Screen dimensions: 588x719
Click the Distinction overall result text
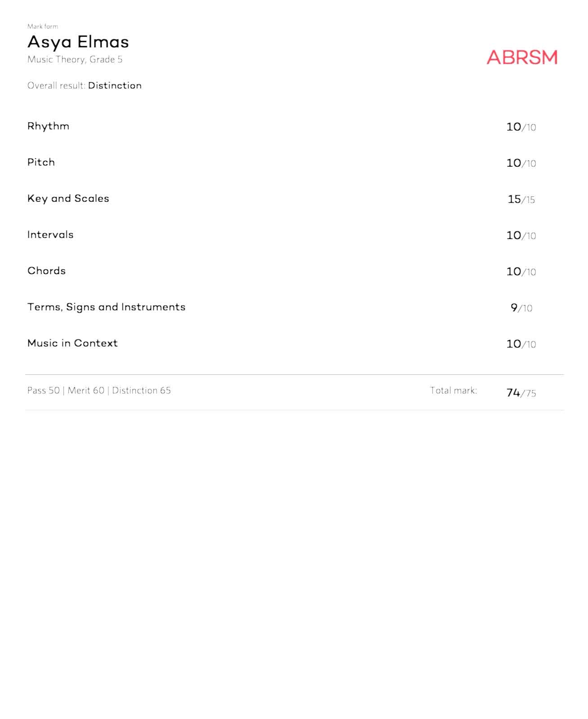pyautogui.click(x=115, y=85)
